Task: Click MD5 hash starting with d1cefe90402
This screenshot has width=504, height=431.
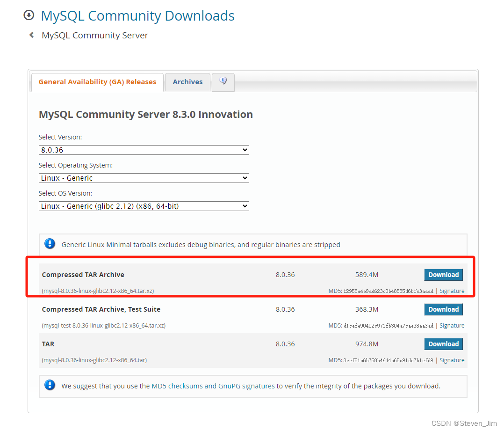Action: click(x=389, y=326)
